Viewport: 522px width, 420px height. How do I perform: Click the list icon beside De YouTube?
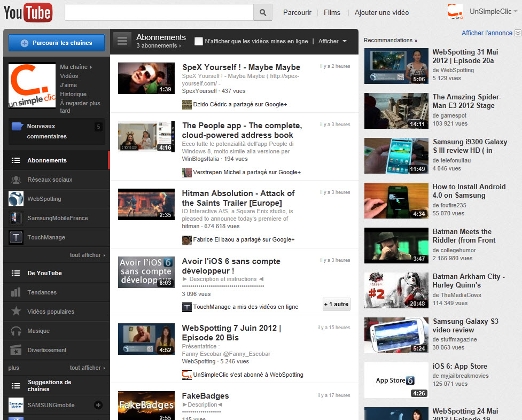pos(15,273)
